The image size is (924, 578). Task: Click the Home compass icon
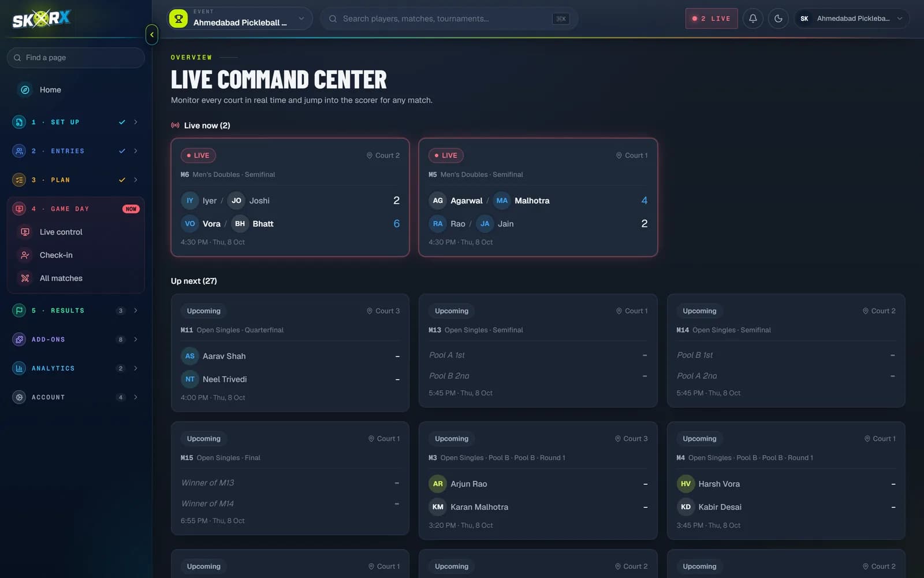pos(25,90)
